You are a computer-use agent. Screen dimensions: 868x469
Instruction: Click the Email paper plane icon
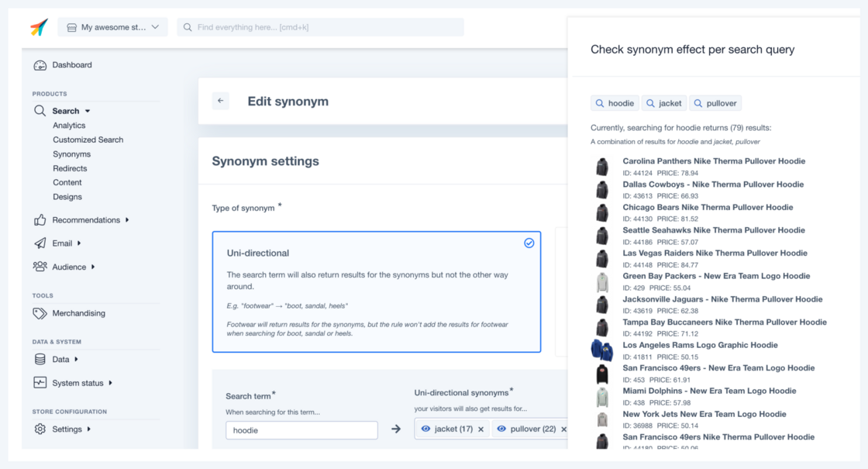tap(40, 243)
